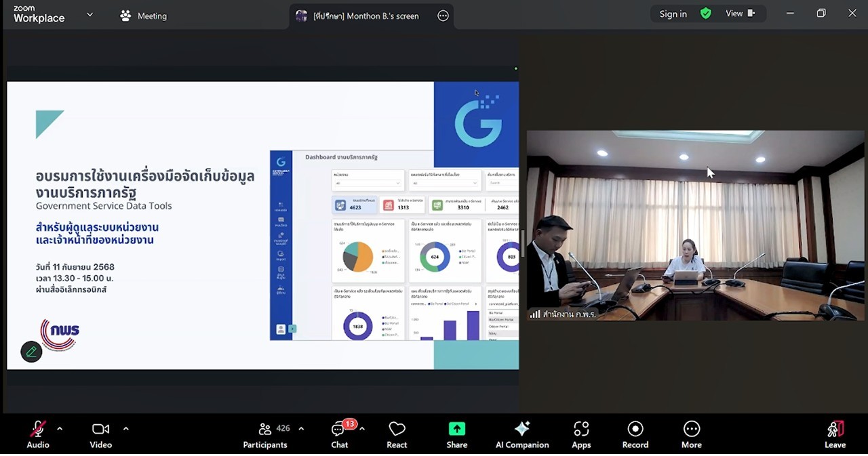Leave the meeting

pyautogui.click(x=835, y=434)
